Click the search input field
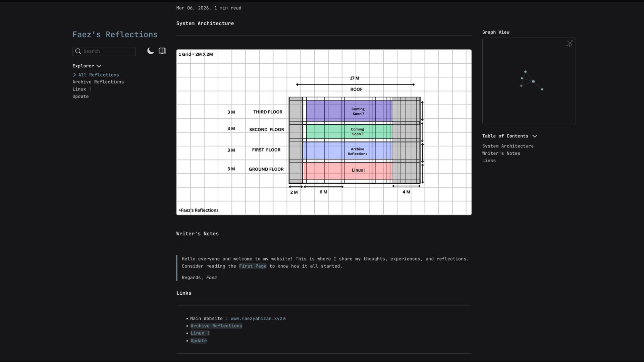 click(107, 51)
